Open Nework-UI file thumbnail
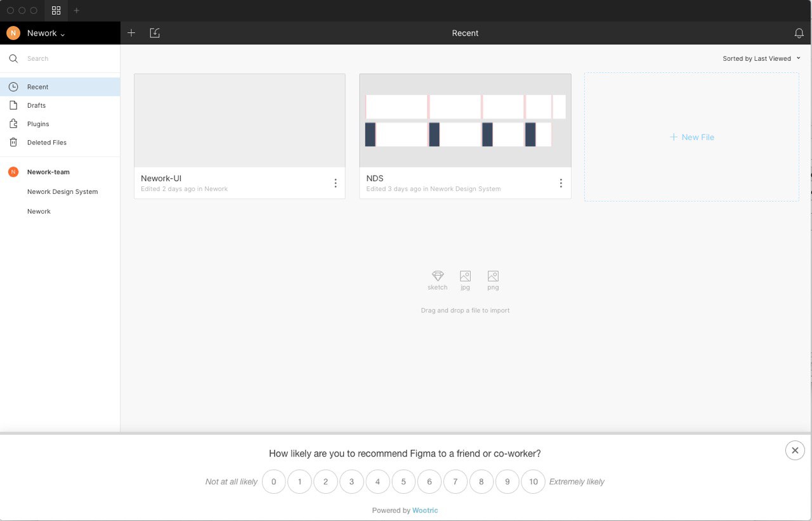The height and width of the screenshot is (521, 812). click(x=240, y=120)
